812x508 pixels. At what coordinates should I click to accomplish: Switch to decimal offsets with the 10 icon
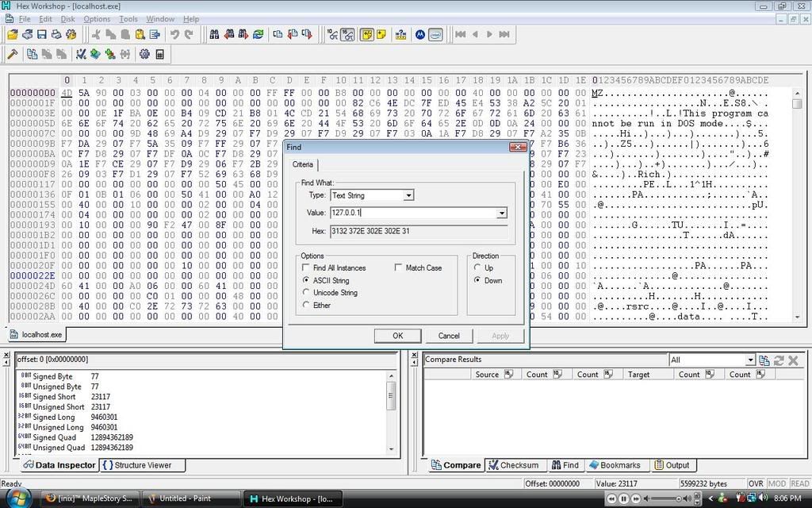pos(332,35)
